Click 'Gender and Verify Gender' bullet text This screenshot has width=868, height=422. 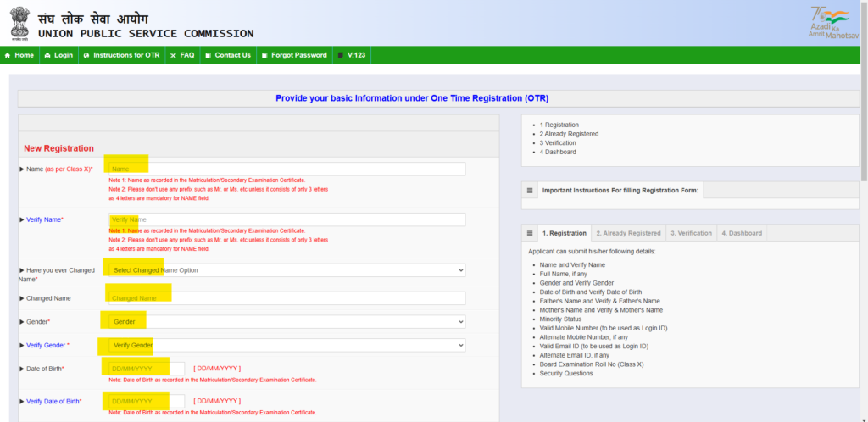(576, 283)
